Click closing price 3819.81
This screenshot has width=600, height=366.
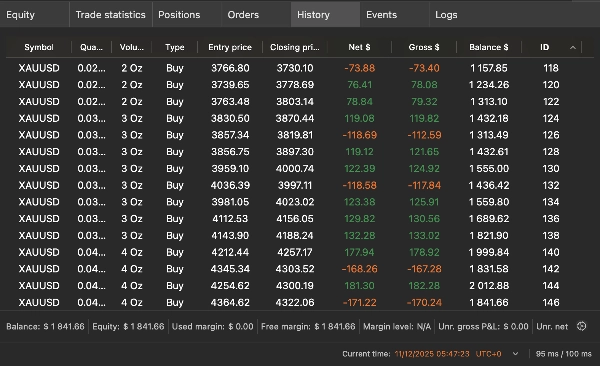[295, 135]
